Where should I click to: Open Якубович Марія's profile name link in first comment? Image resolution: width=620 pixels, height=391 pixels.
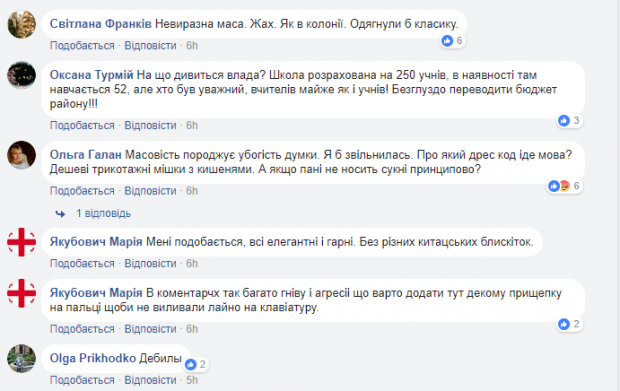tap(96, 242)
